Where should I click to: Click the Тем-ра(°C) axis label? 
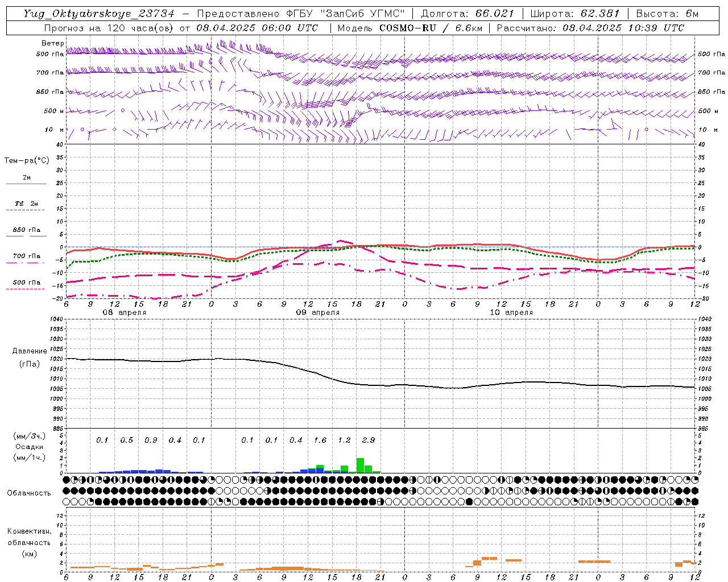coord(27,161)
